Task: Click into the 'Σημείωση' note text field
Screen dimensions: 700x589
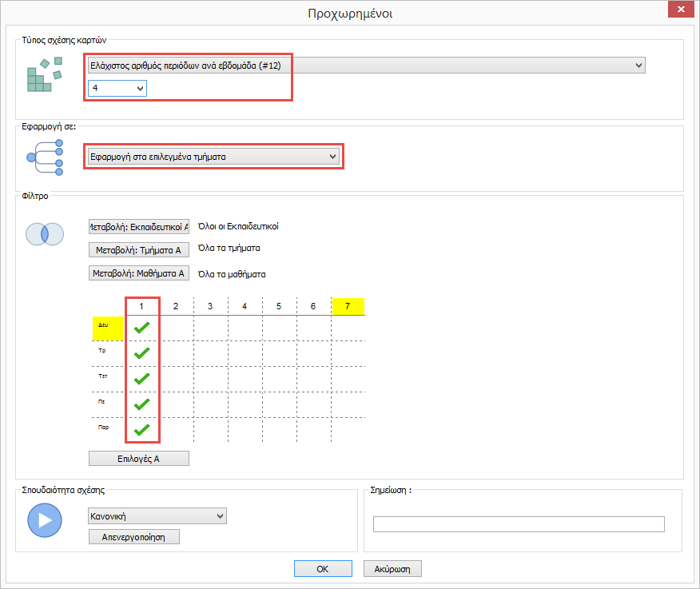Action: pos(518,524)
